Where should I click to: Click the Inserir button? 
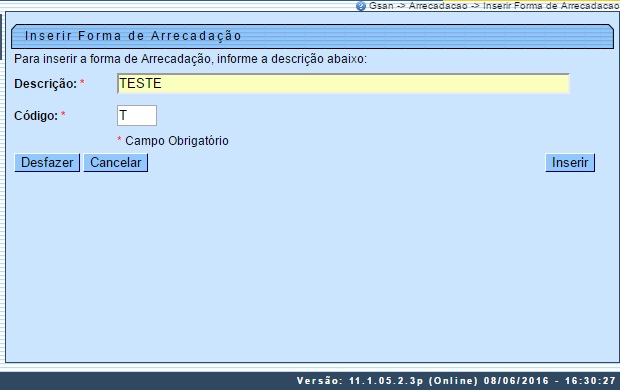point(570,163)
